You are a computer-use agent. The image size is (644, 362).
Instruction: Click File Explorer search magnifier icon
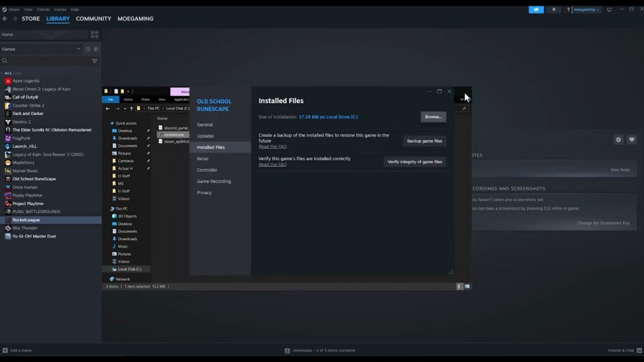coord(464,109)
